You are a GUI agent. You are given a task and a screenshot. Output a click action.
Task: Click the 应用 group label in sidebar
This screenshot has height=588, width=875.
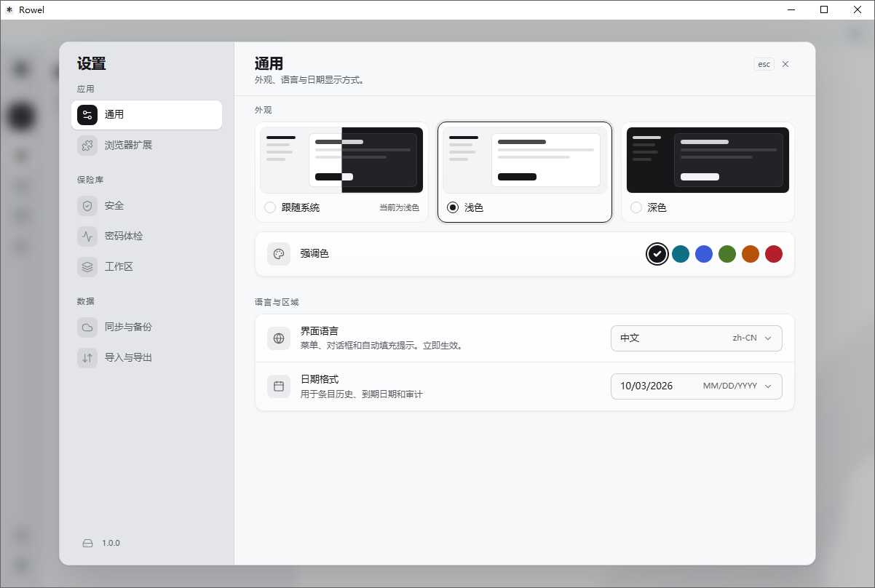(86, 90)
